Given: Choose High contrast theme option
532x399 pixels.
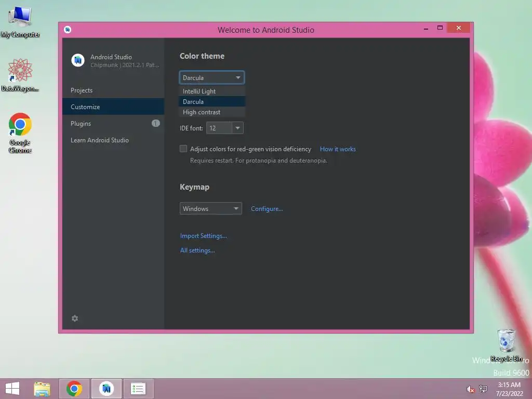Looking at the screenshot, I should [212, 112].
